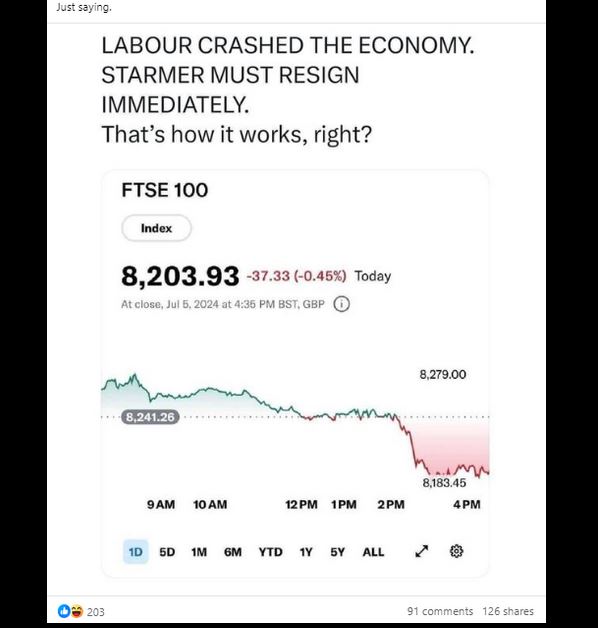Select the 5D time range

pos(167,552)
